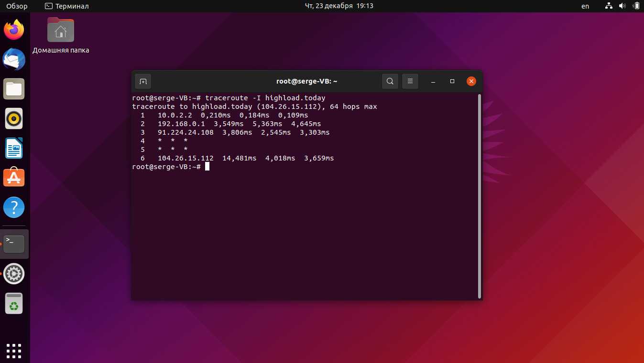The height and width of the screenshot is (363, 644).
Task: Launch Firefox from the dock
Action: pos(14,30)
